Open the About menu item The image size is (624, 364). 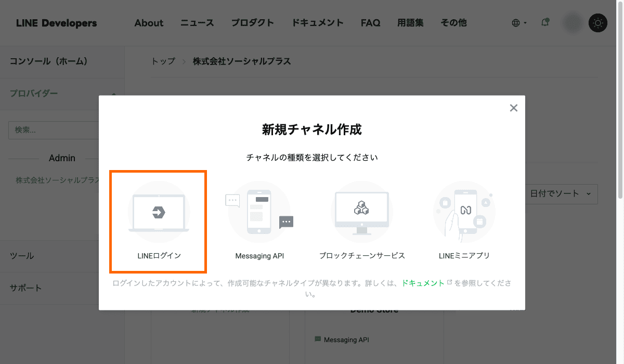pos(149,23)
